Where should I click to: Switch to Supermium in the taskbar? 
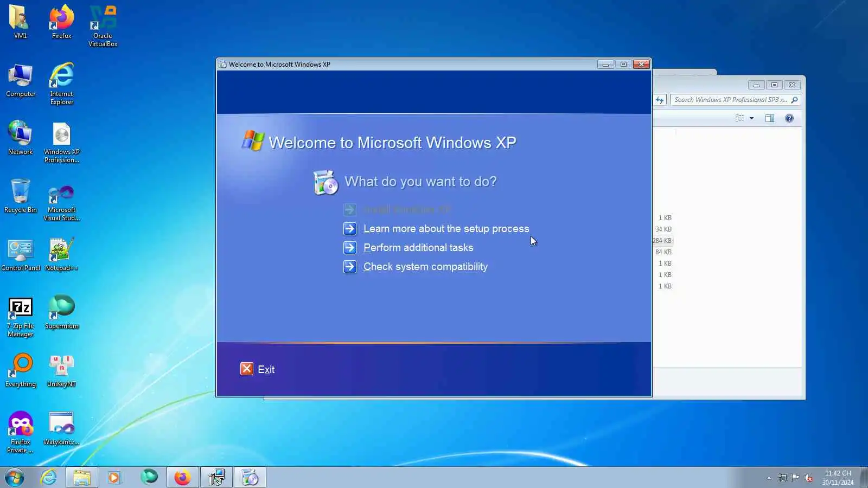[x=149, y=477]
